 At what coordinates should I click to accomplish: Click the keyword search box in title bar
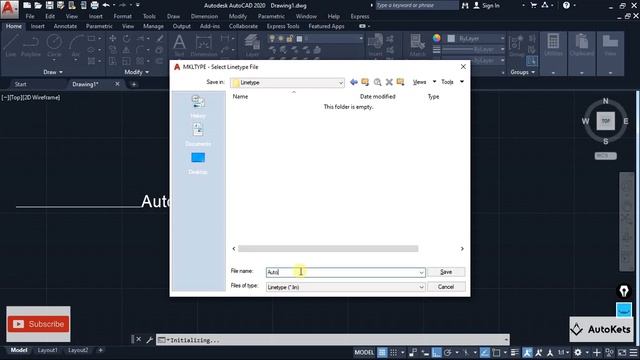[416, 5]
